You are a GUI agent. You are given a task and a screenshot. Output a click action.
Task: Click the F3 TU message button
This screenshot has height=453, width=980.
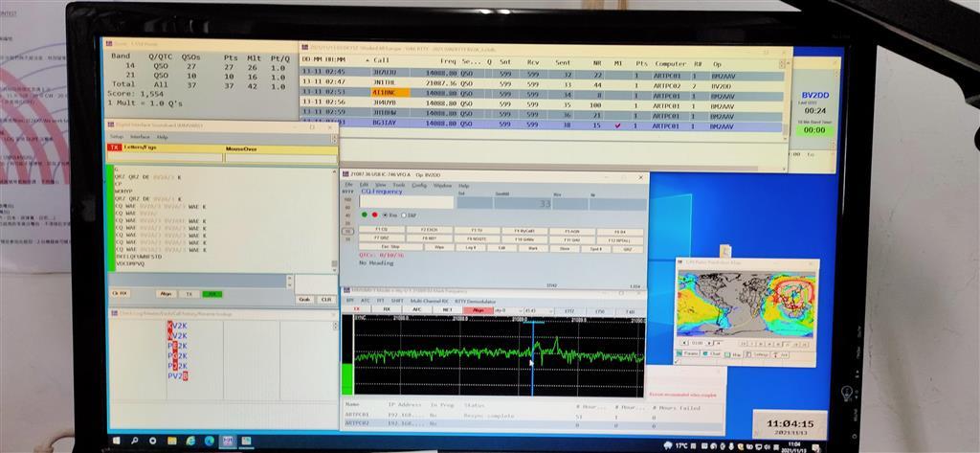click(477, 230)
